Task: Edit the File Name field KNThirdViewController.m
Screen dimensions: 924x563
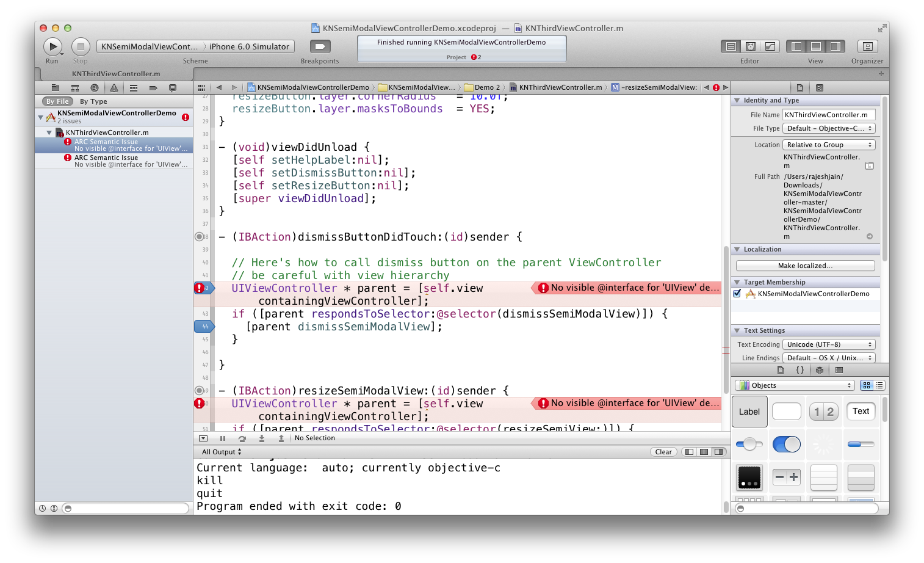Action: tap(829, 115)
